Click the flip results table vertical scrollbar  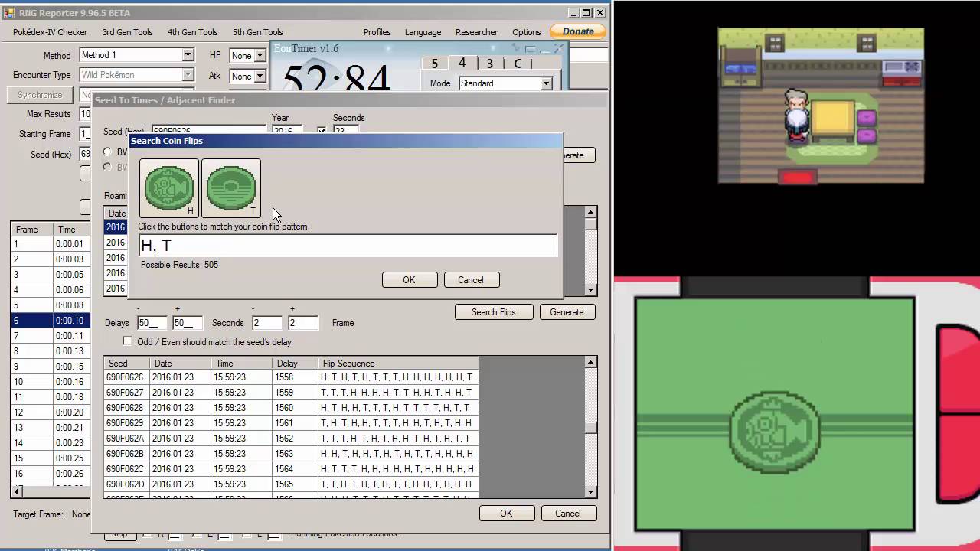590,426
